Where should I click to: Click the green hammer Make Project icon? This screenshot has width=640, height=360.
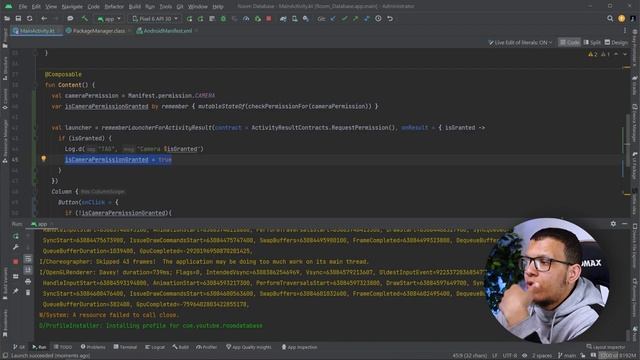84,19
